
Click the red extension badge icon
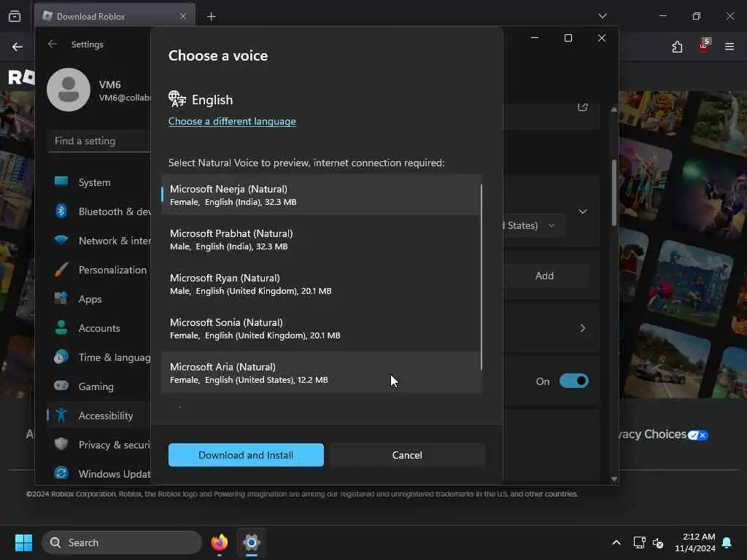(x=704, y=46)
